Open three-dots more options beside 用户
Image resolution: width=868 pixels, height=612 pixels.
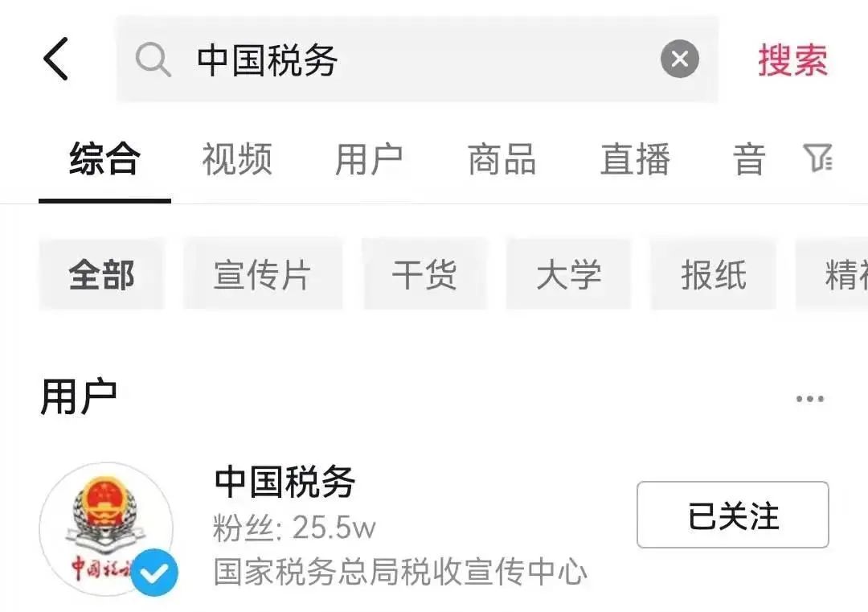pos(810,399)
